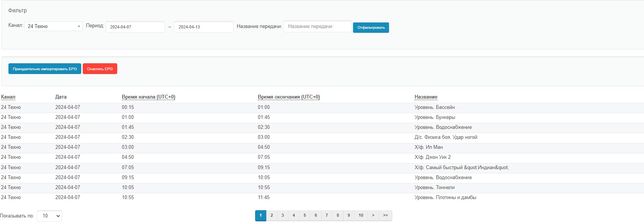Click Принудительно импортировать EPG button
Viewport: 644px width, 224px height.
point(45,69)
